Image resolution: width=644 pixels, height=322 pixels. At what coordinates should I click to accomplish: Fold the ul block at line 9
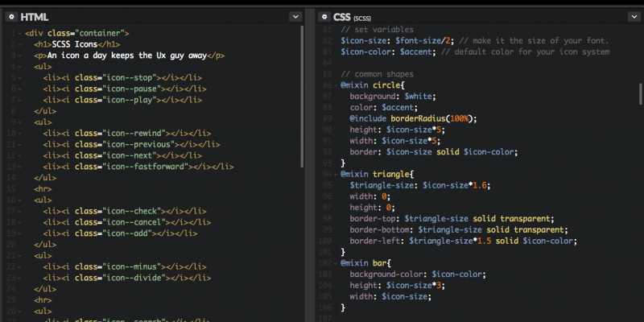(x=20, y=122)
